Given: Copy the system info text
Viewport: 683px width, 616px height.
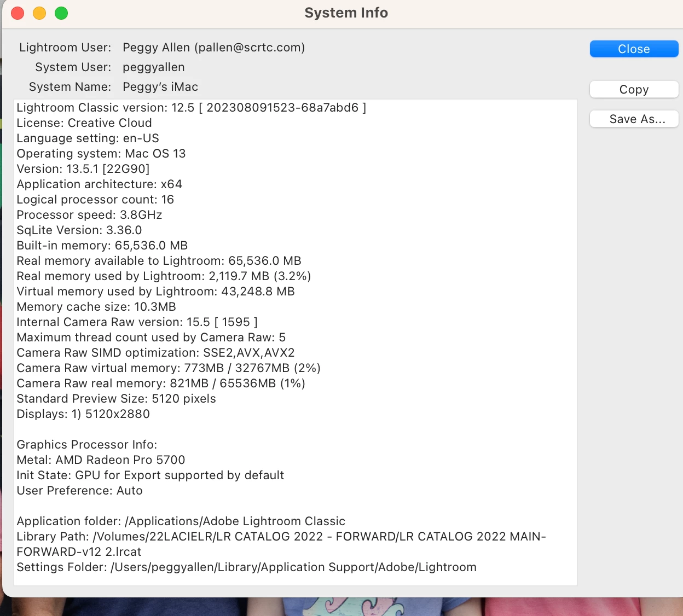Looking at the screenshot, I should click(x=634, y=89).
